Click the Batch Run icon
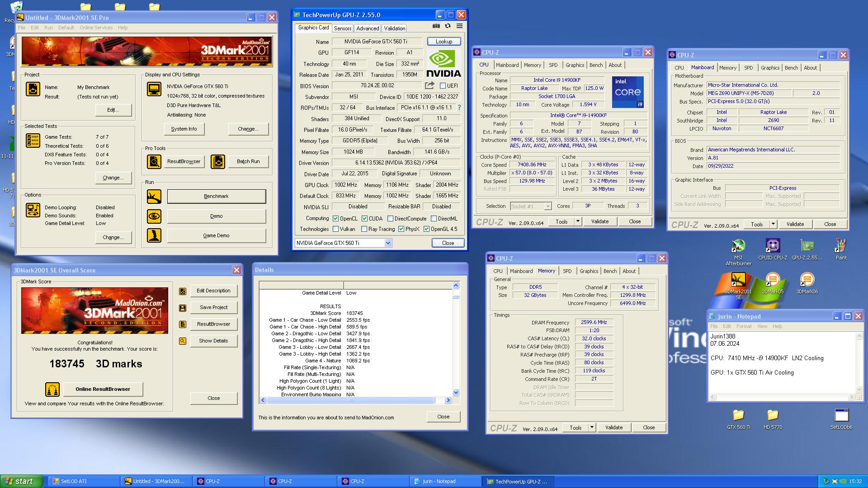Screen dimensions: 868x488 [x=218, y=161]
